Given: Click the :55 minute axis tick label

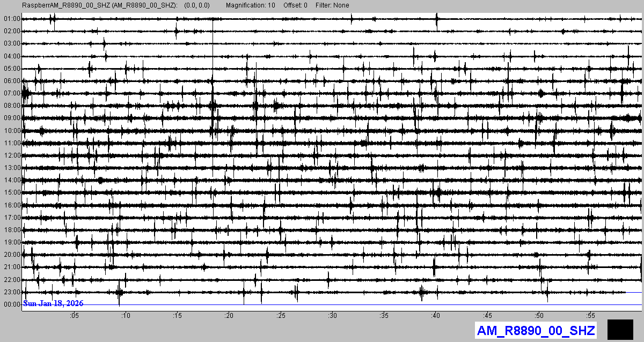Looking at the screenshot, I should click(x=591, y=315).
